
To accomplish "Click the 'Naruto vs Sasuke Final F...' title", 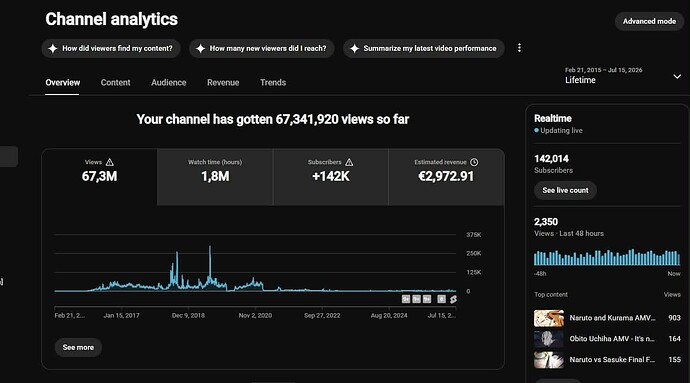I will click(x=612, y=360).
